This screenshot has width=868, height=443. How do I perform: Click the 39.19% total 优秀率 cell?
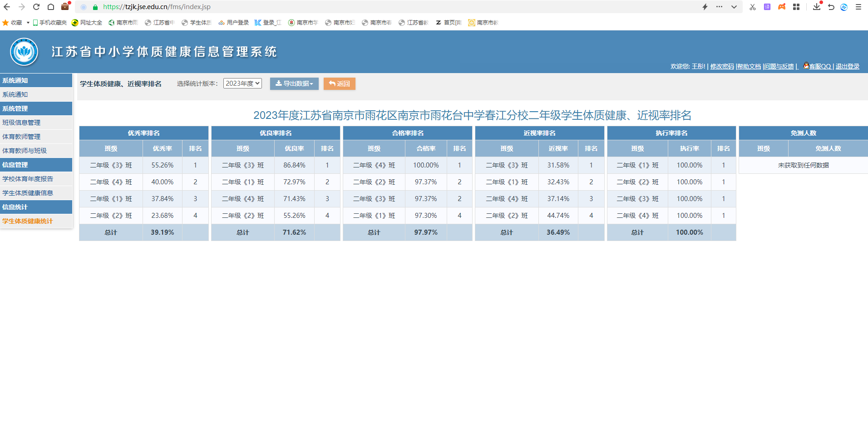click(163, 232)
